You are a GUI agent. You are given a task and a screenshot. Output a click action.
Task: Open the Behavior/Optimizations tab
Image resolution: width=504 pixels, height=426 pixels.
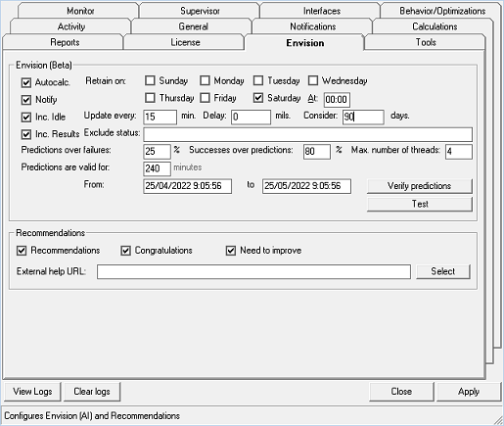(x=442, y=11)
